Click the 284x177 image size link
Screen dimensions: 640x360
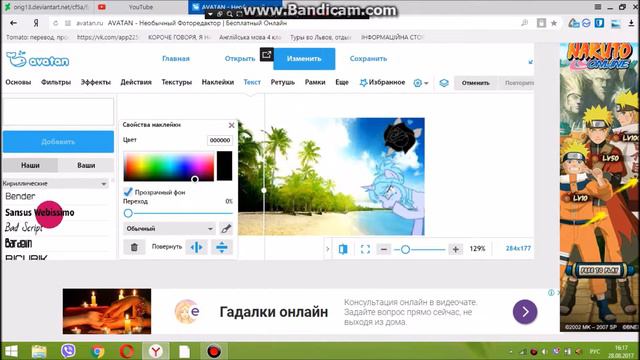coord(518,248)
